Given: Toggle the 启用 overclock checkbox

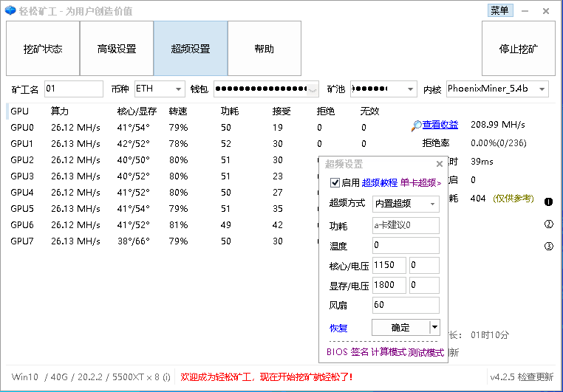Looking at the screenshot, I should click(335, 182).
